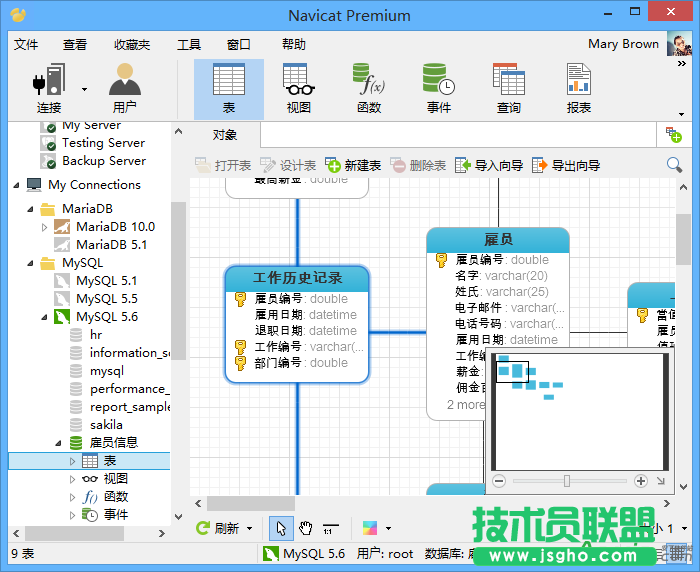Collapse the MySQL 5.6 connection
Image resolution: width=700 pixels, height=572 pixels.
44,317
